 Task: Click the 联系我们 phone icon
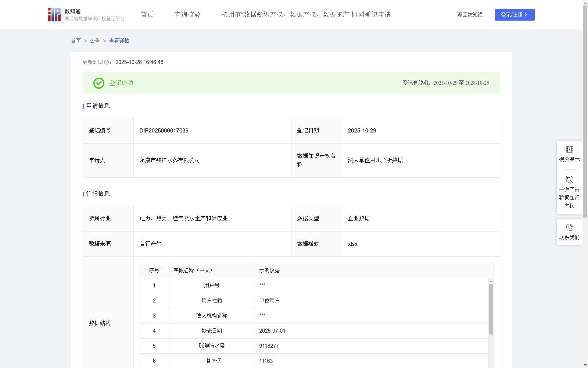coord(569,227)
